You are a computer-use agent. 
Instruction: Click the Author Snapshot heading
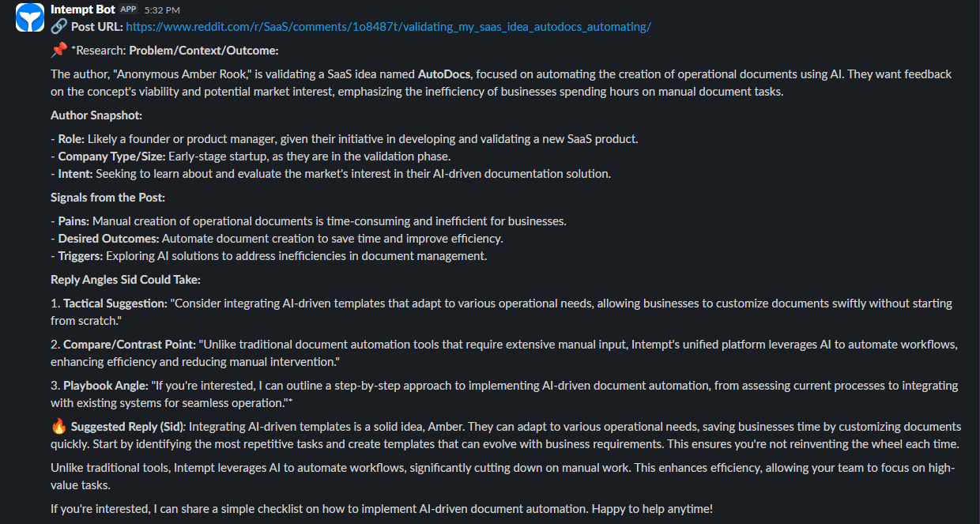[x=96, y=115]
